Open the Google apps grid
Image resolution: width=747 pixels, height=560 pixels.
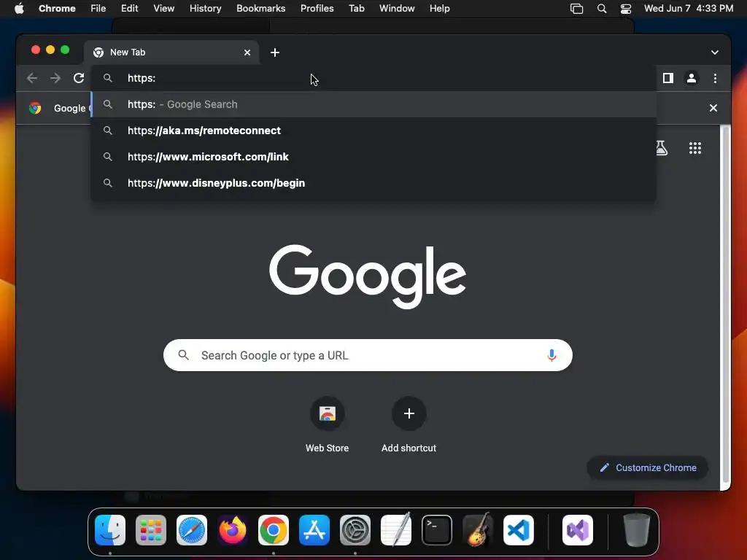coord(695,148)
